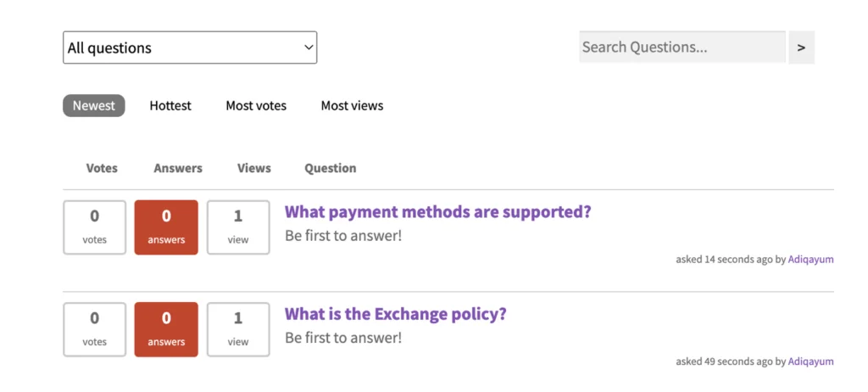This screenshot has width=868, height=392.
Task: Click the Votes column header
Action: pyautogui.click(x=102, y=168)
